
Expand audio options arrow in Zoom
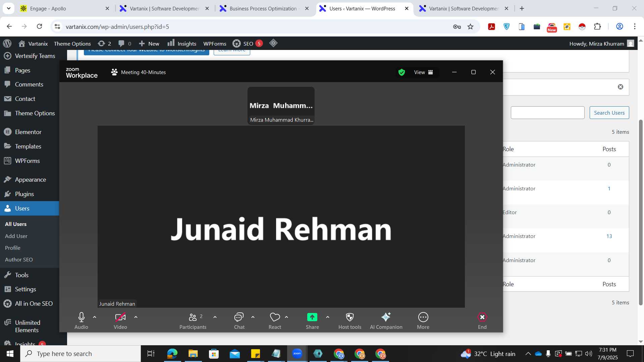tap(95, 317)
